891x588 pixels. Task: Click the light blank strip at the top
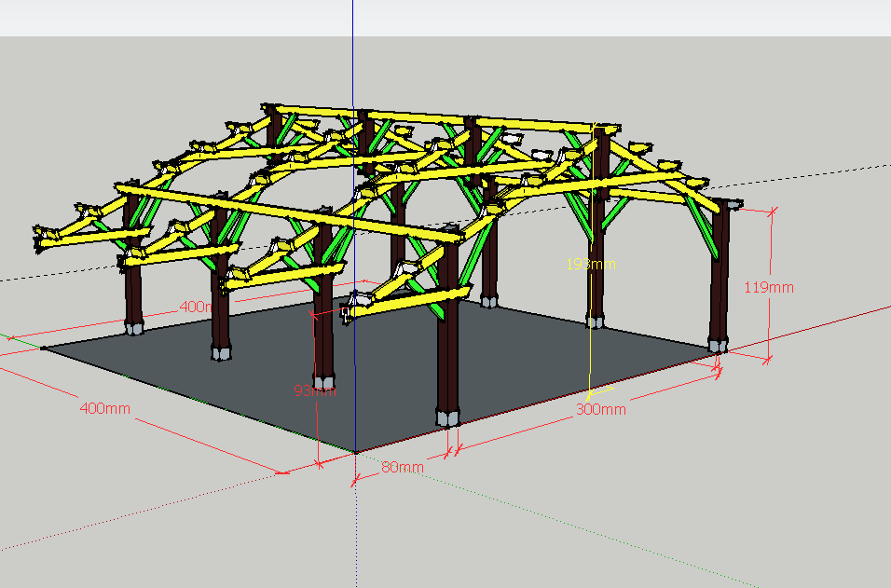pos(559,17)
